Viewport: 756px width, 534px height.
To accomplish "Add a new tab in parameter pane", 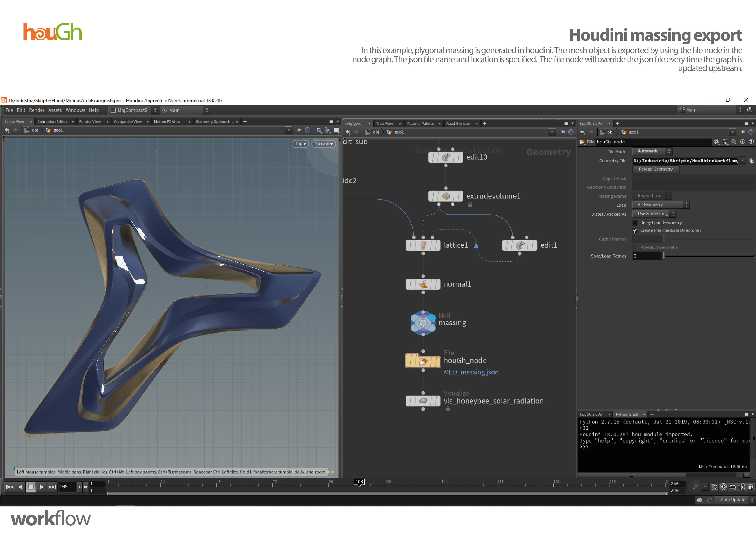I will [617, 124].
